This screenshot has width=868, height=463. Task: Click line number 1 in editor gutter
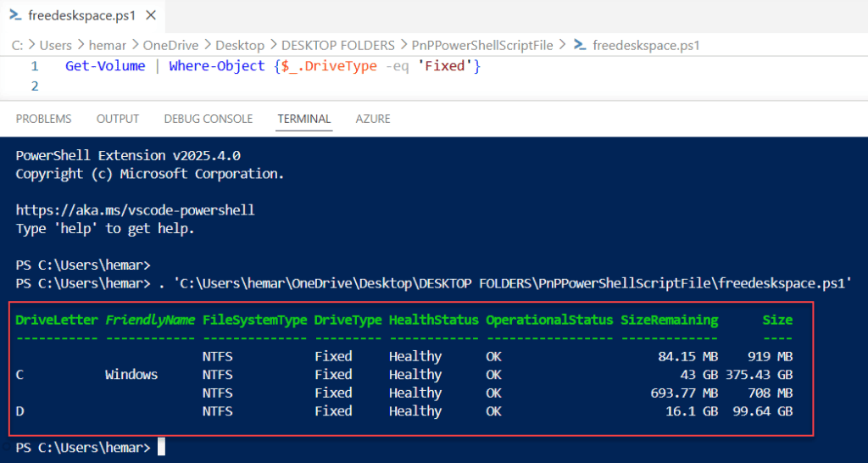[x=34, y=66]
